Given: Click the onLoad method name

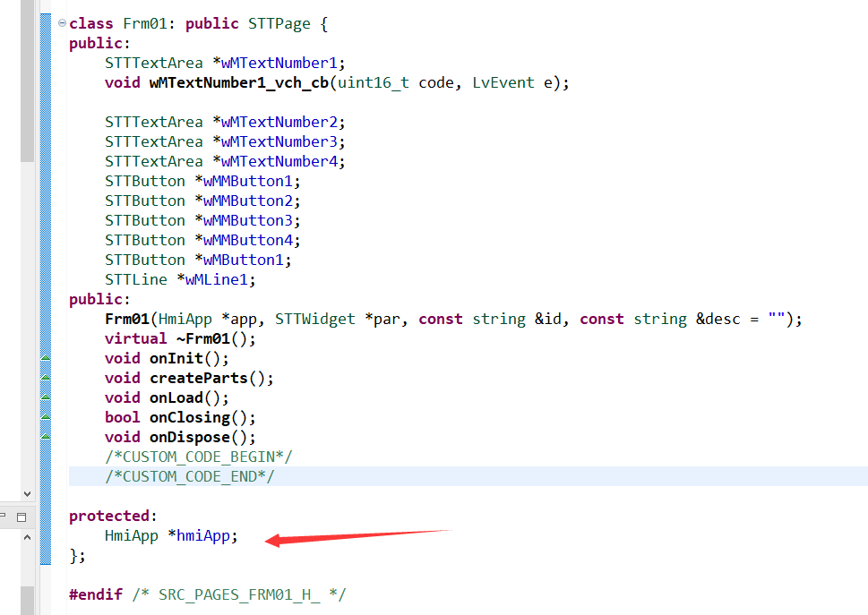Looking at the screenshot, I should tap(176, 397).
